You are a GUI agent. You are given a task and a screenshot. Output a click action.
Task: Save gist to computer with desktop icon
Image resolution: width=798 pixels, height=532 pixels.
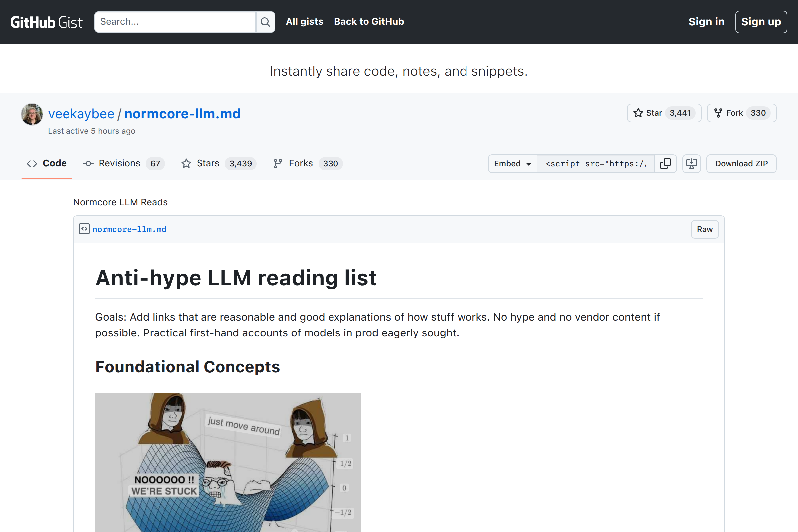click(x=692, y=164)
